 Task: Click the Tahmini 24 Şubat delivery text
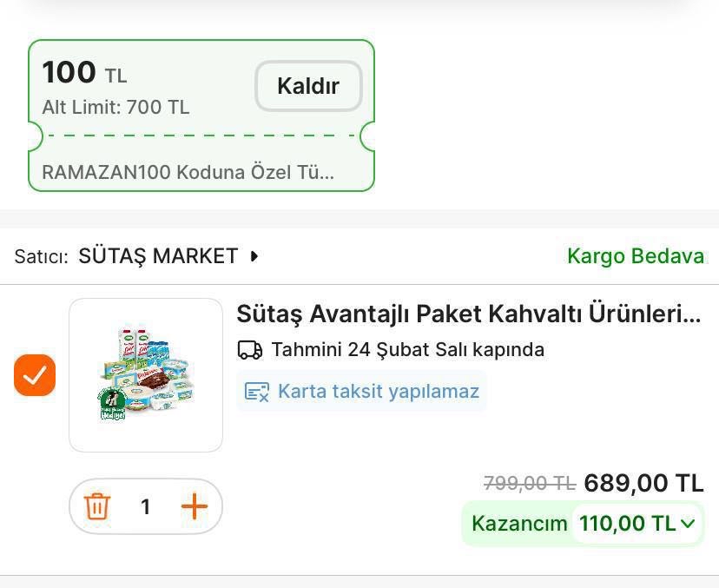[x=407, y=350]
